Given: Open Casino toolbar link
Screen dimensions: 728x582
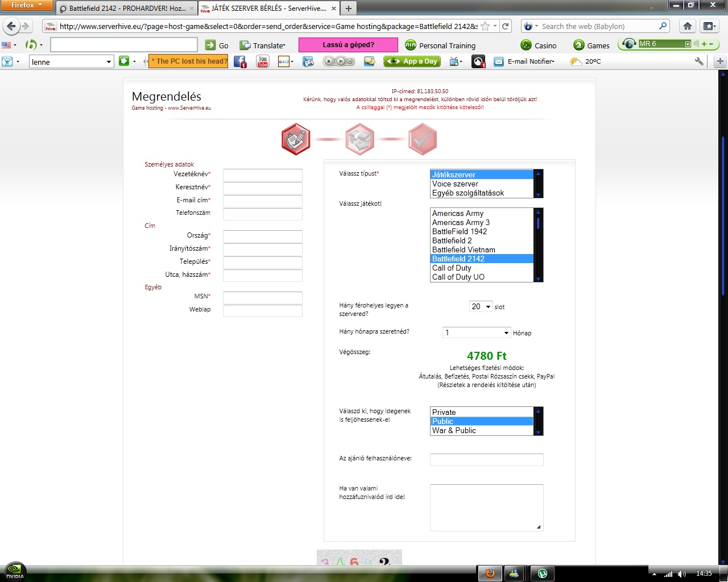Looking at the screenshot, I should click(x=539, y=45).
